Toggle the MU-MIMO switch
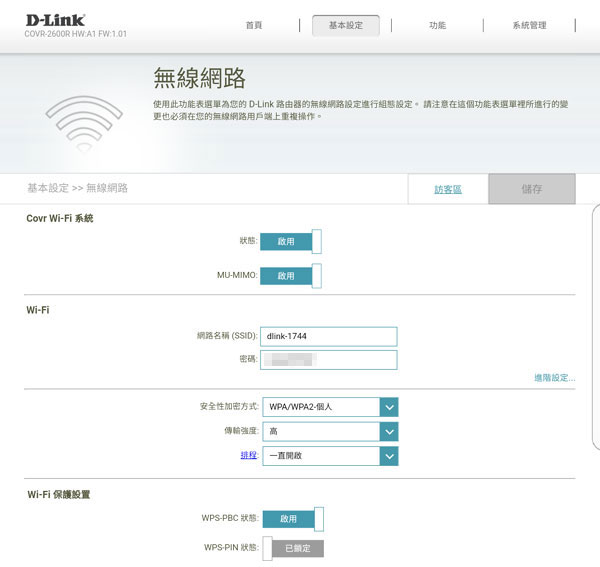Image resolution: width=600 pixels, height=567 pixels. pyautogui.click(x=291, y=275)
